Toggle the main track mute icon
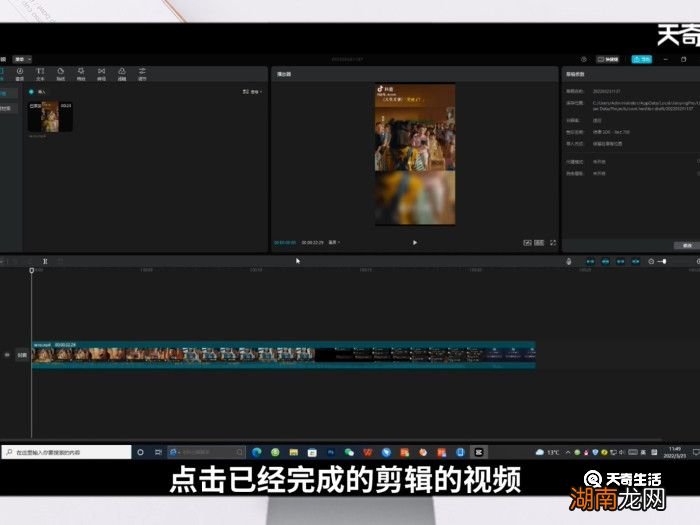The image size is (700, 525). pos(7,355)
